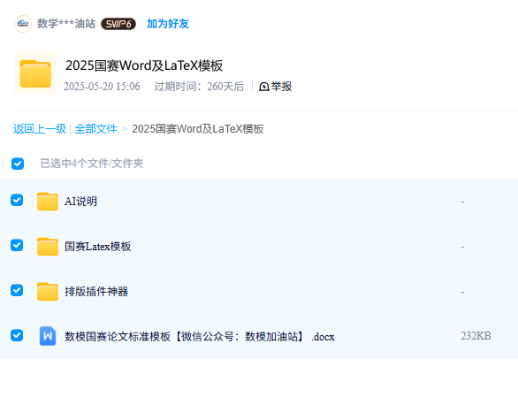The width and height of the screenshot is (518, 420).
Task: Go to 全部文件 breadcrumb
Action: 95,129
